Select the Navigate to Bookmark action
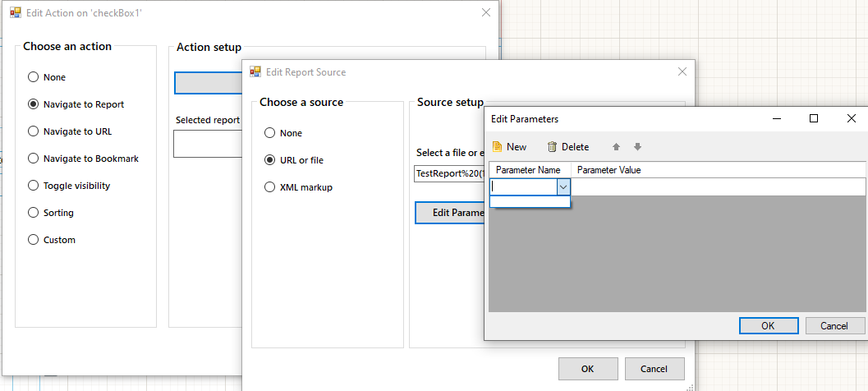 point(33,159)
